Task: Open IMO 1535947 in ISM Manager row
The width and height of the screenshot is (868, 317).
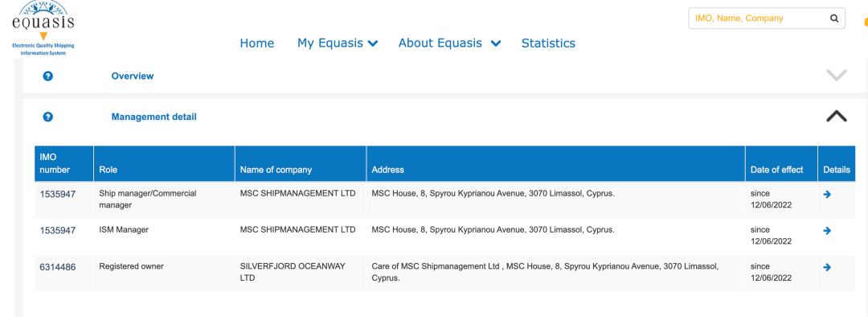Action: click(58, 231)
